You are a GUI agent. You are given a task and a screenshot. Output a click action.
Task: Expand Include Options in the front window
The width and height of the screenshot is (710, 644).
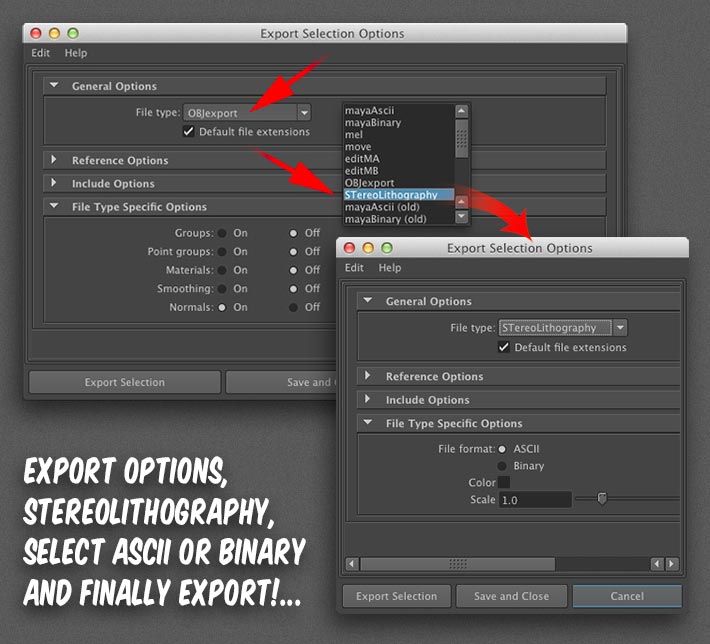367,400
